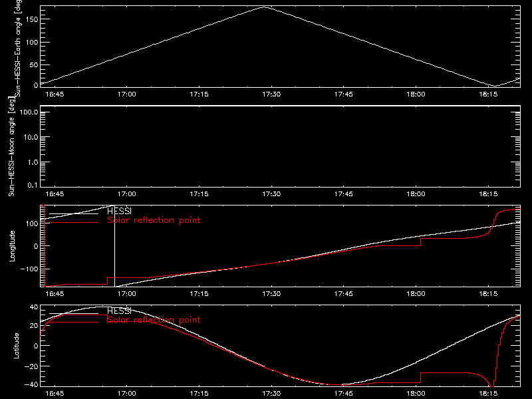Click the Longitude axis title
532x399 pixels.
[x=12, y=246]
